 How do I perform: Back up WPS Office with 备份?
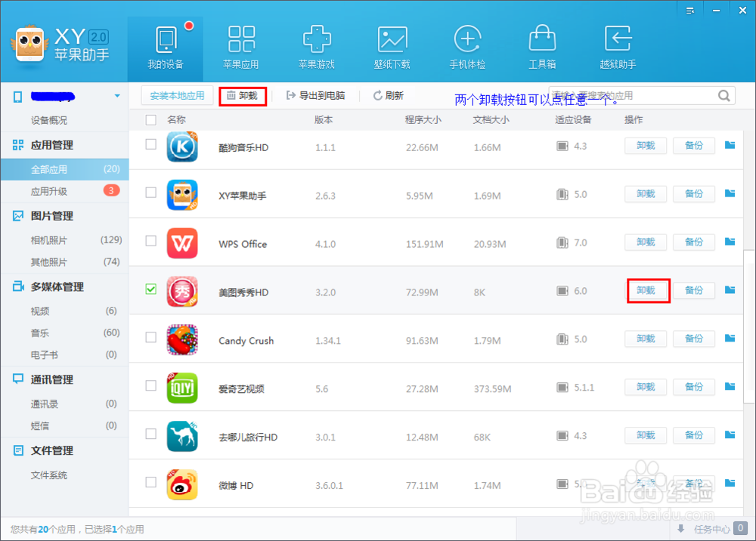coord(694,242)
